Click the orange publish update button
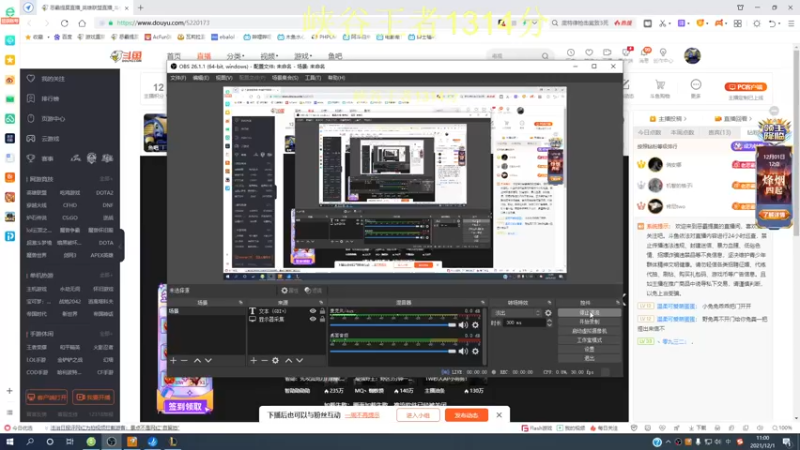Viewport: 800px width, 450px height. (466, 415)
